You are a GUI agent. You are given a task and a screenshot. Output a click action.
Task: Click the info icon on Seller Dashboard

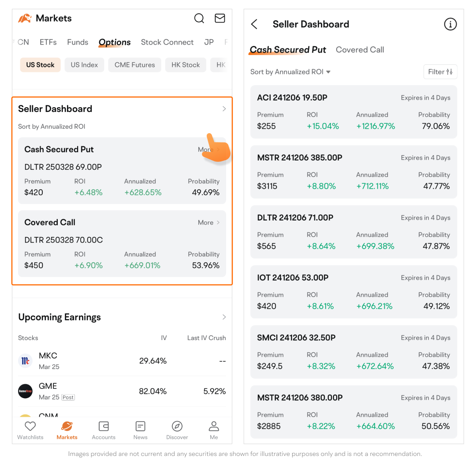pos(450,24)
